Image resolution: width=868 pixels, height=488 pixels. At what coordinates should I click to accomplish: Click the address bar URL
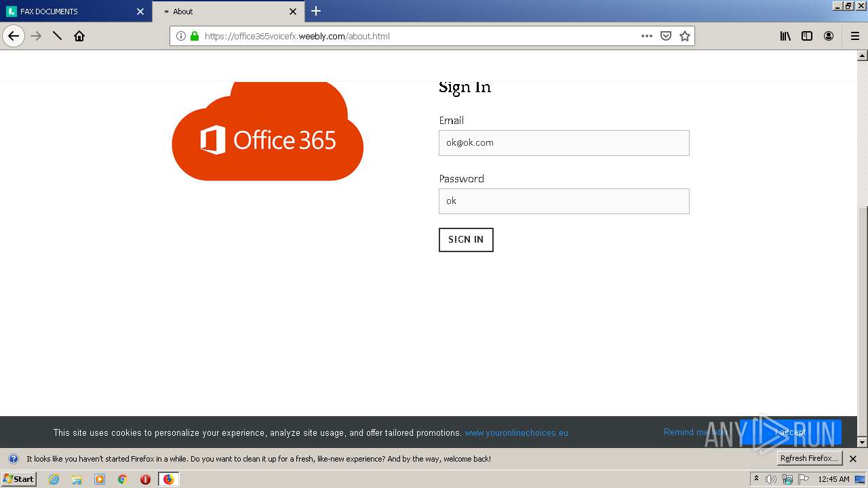pyautogui.click(x=297, y=36)
